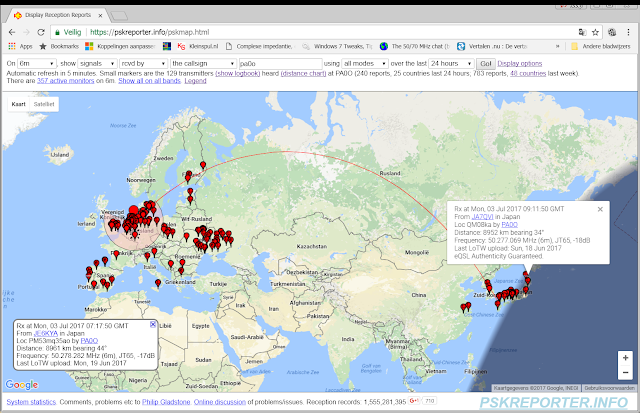Open the JA7QVI callsign link
This screenshot has width=640, height=413.
point(482,217)
